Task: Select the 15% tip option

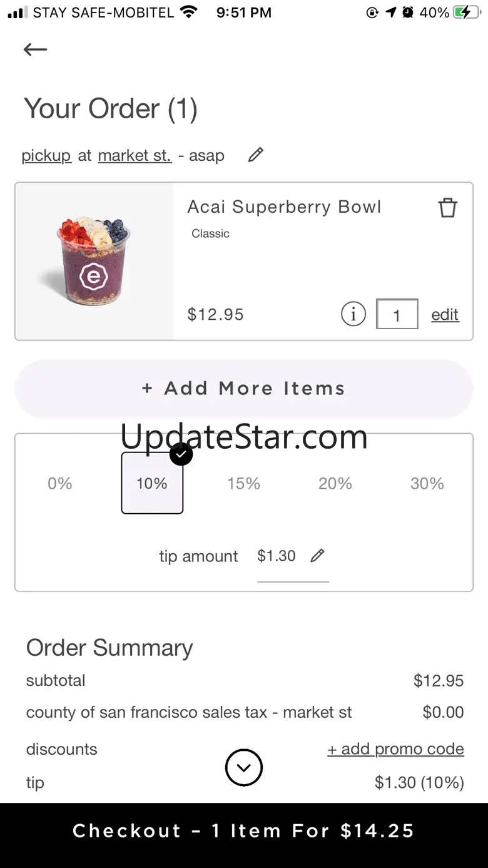Action: point(243,483)
